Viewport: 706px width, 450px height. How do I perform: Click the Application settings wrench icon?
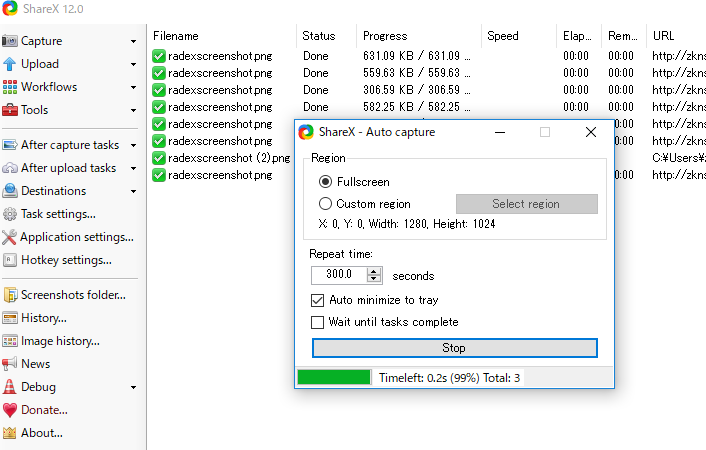pos(9,237)
